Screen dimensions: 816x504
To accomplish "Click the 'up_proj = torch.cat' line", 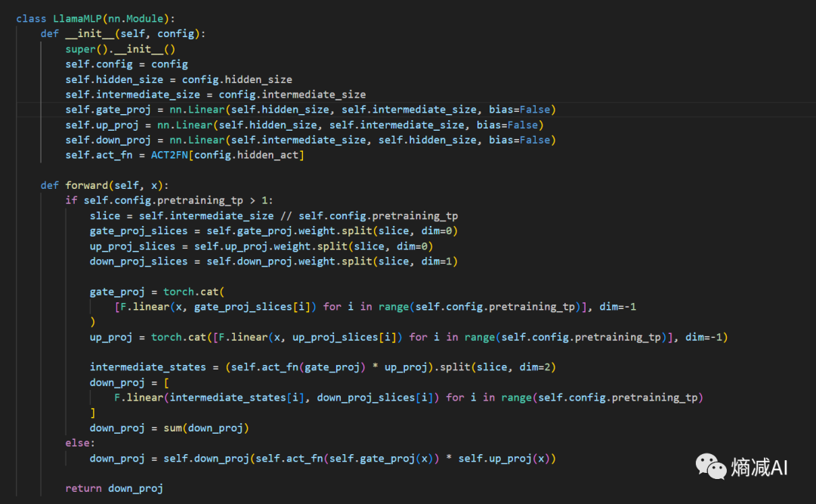I will [409, 338].
